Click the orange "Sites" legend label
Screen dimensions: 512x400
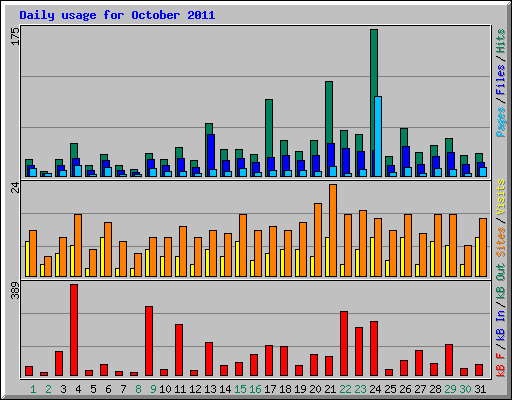point(501,242)
